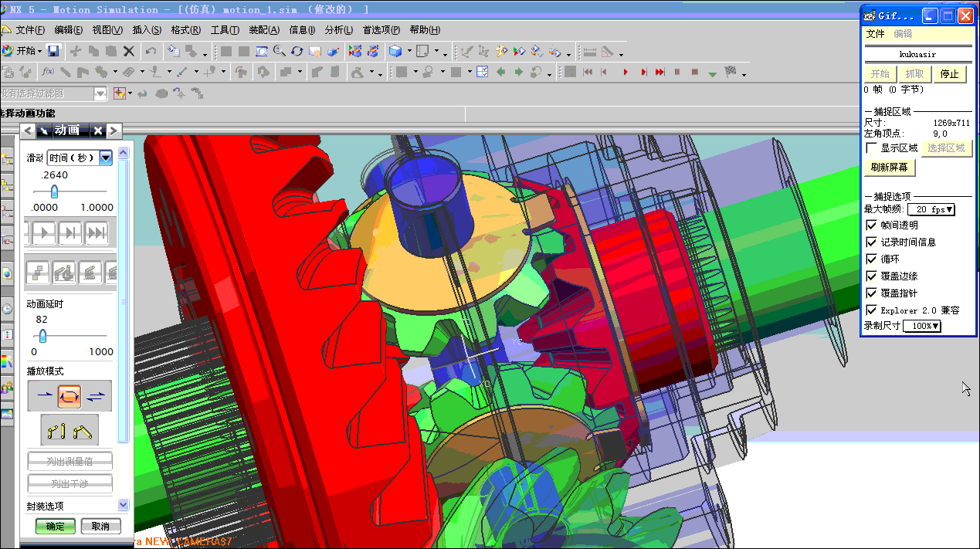This screenshot has height=549, width=980.
Task: Open the 视图(V) menu
Action: click(x=107, y=30)
